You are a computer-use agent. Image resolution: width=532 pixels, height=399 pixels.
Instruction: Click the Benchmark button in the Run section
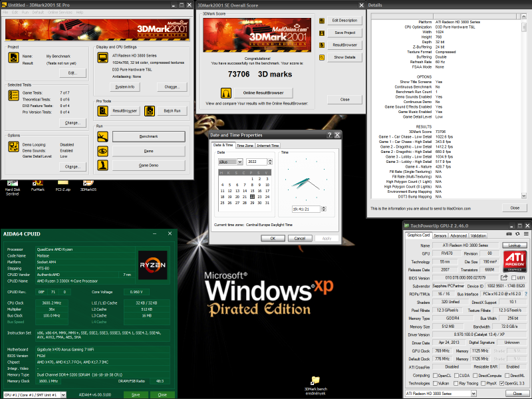[148, 136]
